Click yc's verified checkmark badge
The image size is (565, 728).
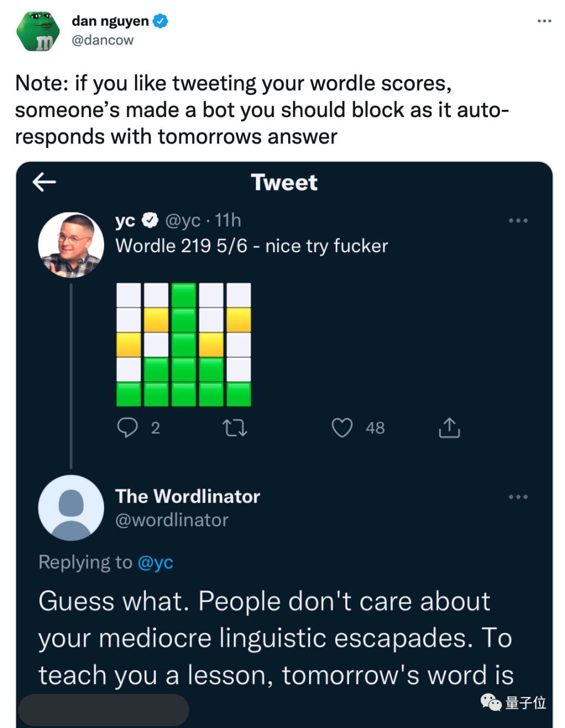pos(151,220)
